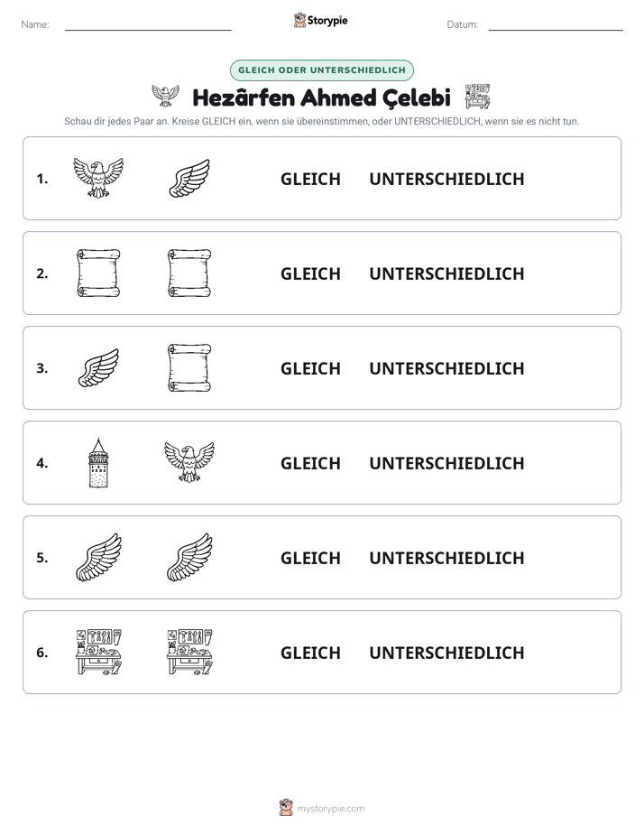Click the workshop icon beside the title
644x834 pixels.
click(477, 97)
